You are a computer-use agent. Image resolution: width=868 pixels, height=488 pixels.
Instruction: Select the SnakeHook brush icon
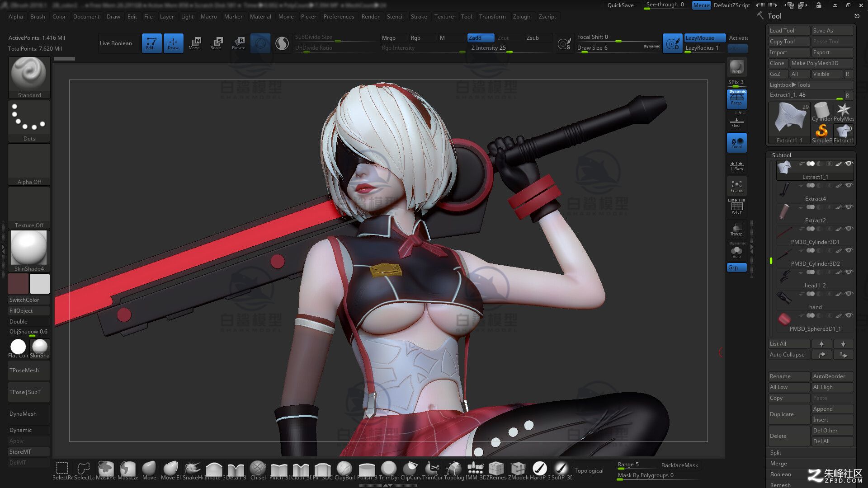click(193, 470)
